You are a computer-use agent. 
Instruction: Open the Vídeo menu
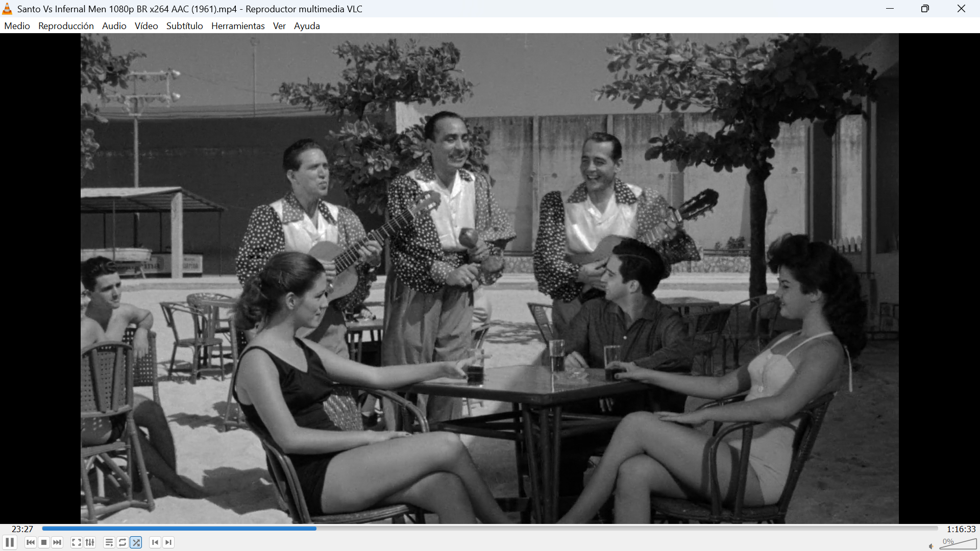146,26
